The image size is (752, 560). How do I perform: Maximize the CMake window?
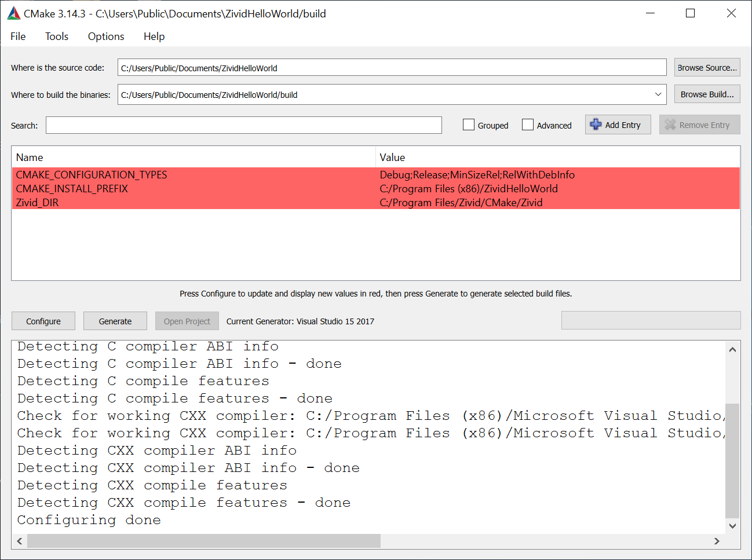[x=690, y=13]
